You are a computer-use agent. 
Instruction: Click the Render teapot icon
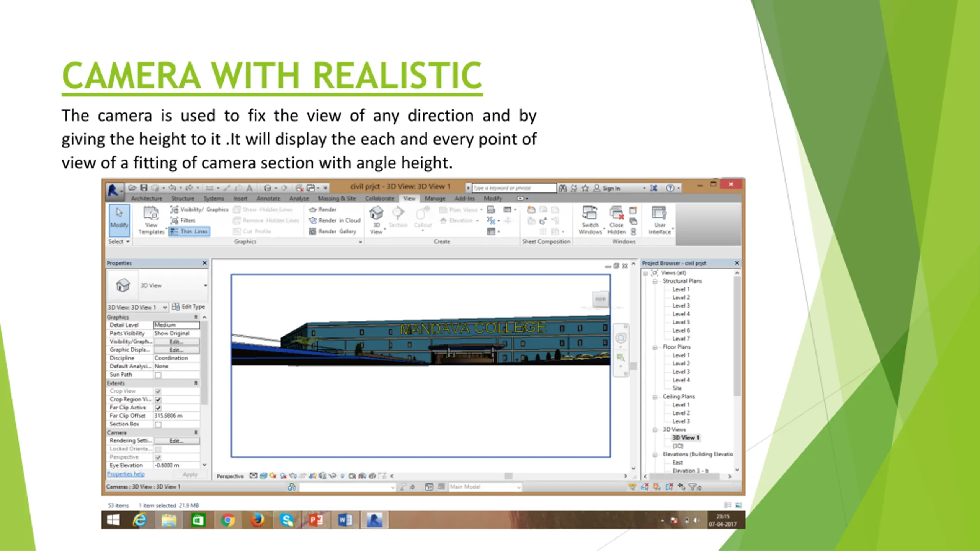[x=313, y=209]
